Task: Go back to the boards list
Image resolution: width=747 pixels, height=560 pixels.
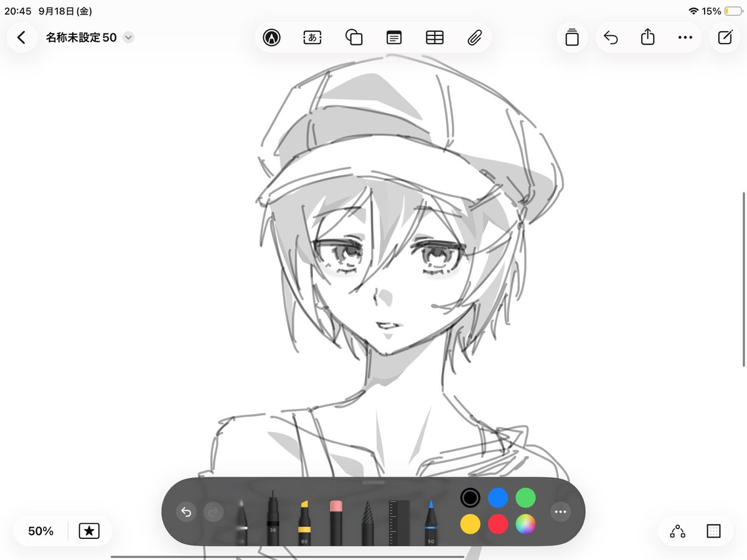Action: pos(22,37)
